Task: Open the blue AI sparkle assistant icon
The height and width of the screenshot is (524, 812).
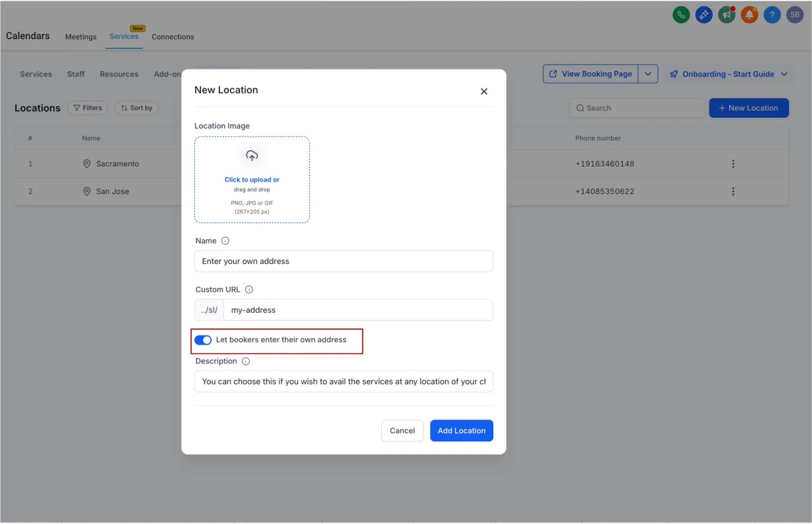Action: [703, 15]
